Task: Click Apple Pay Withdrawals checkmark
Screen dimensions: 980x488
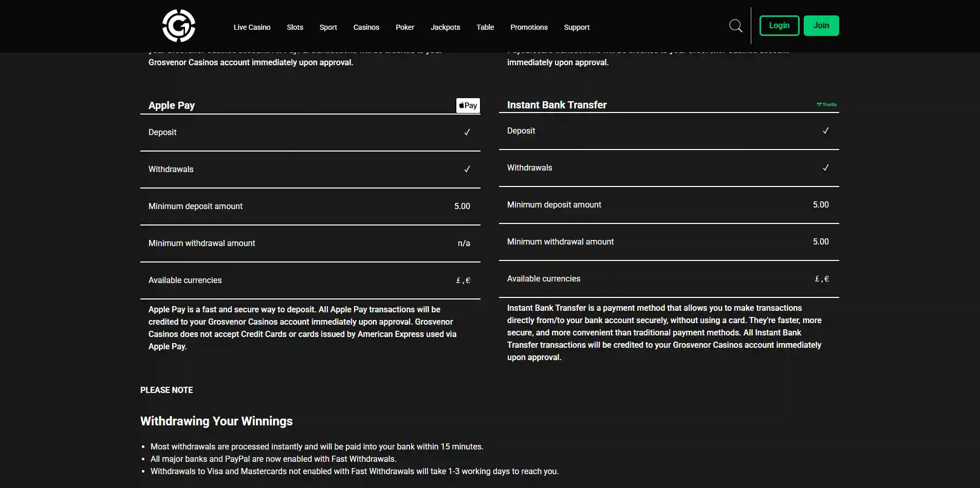Action: pos(467,169)
